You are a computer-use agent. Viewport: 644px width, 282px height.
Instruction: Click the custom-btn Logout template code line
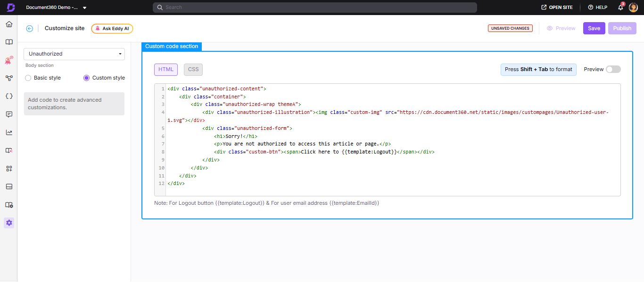point(324,152)
